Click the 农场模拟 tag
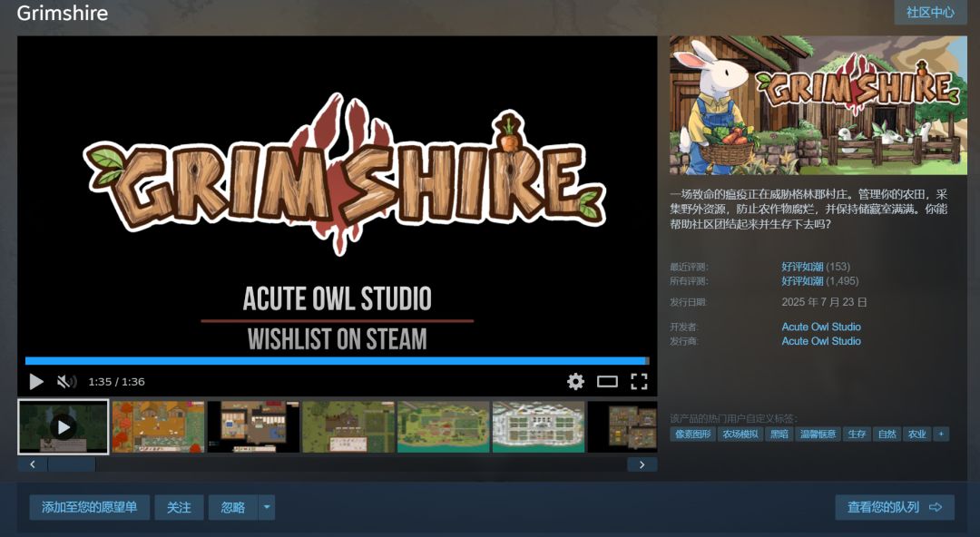Viewport: 980px width, 537px height. (740, 434)
